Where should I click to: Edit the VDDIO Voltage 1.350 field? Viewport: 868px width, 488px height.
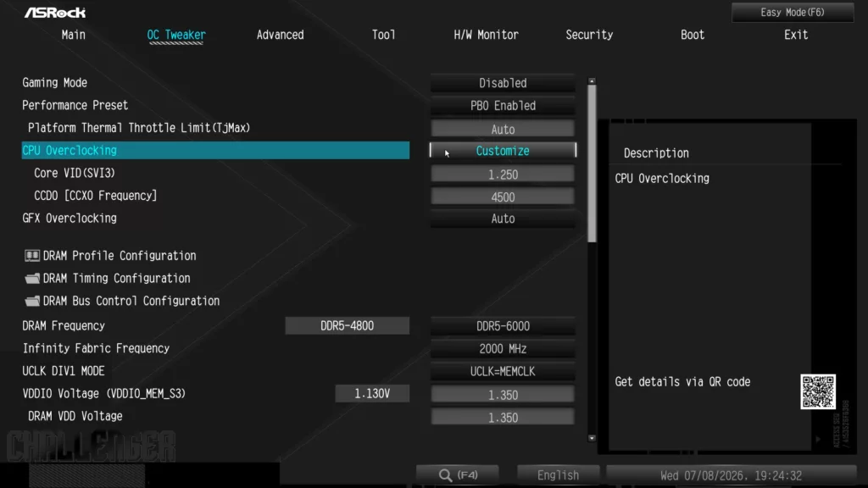pos(503,395)
